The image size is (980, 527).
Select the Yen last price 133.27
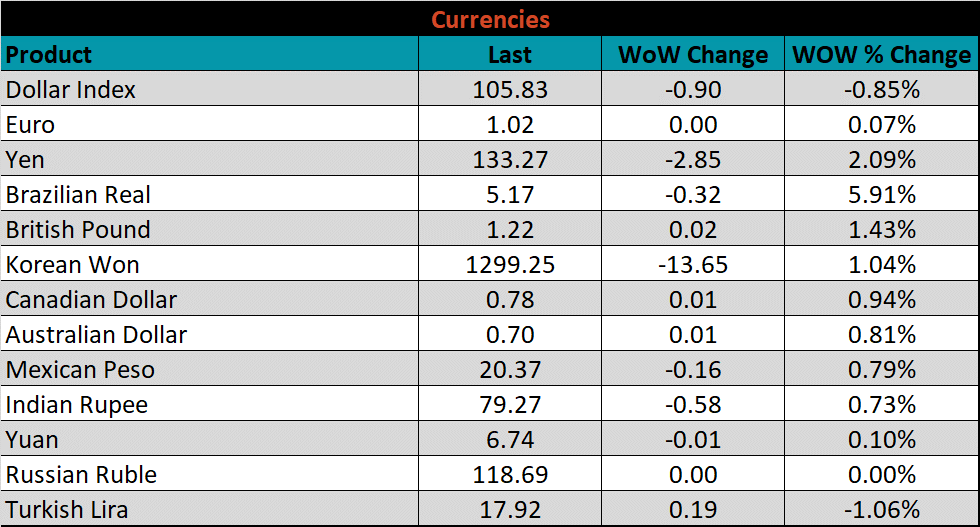[x=510, y=160]
